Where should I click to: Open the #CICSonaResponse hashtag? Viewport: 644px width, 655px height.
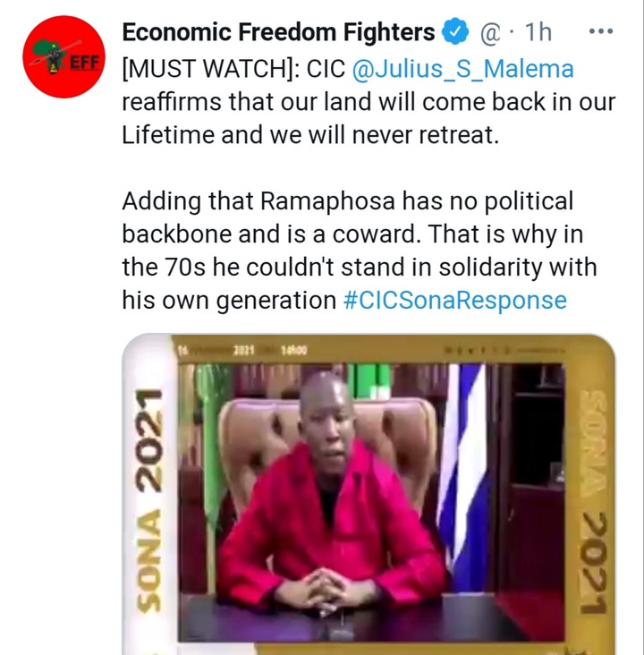pyautogui.click(x=454, y=301)
